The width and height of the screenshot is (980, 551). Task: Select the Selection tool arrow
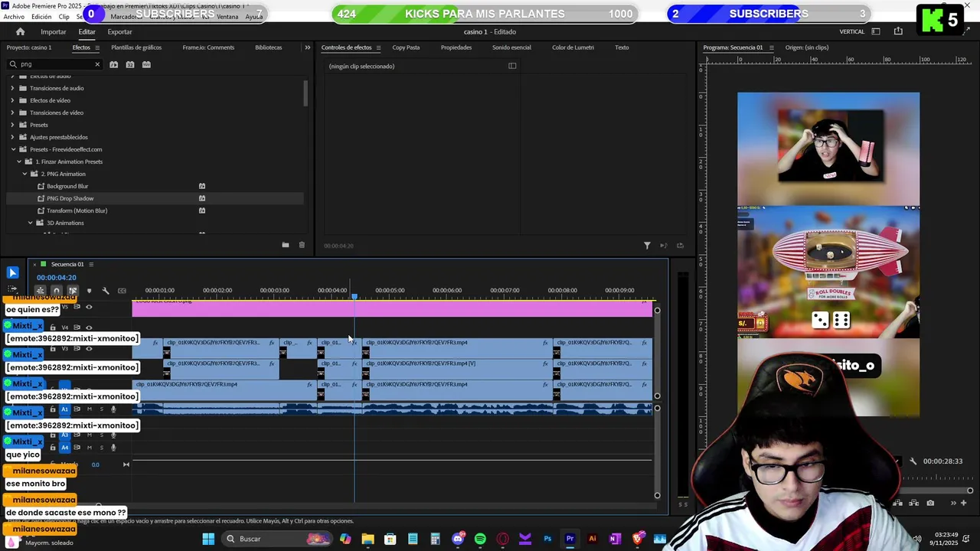click(12, 272)
